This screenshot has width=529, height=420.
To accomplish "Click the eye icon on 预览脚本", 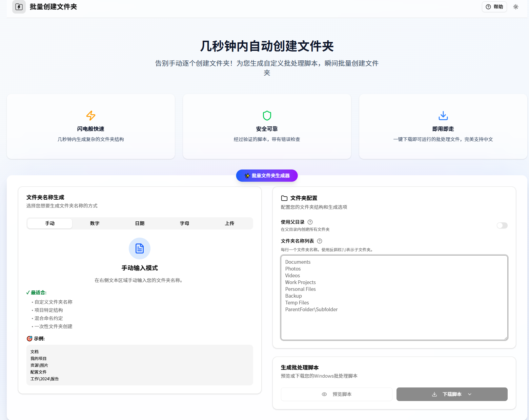I will [x=324, y=394].
